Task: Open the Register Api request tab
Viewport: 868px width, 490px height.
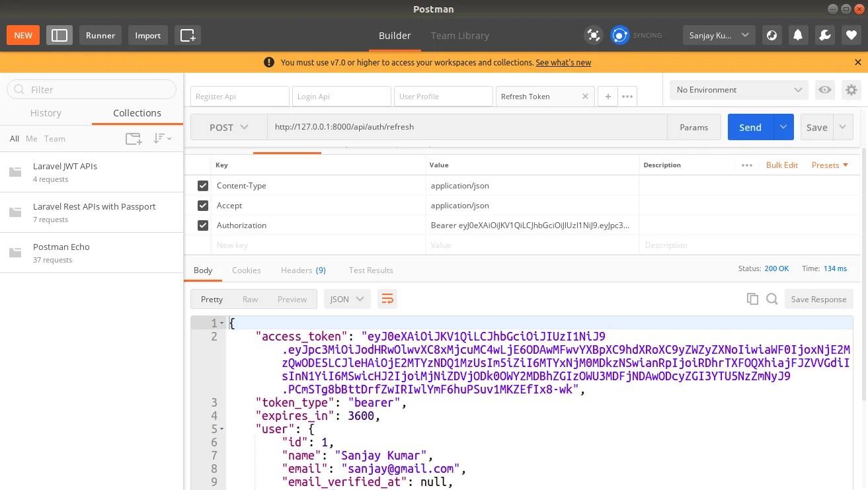Action: (240, 97)
